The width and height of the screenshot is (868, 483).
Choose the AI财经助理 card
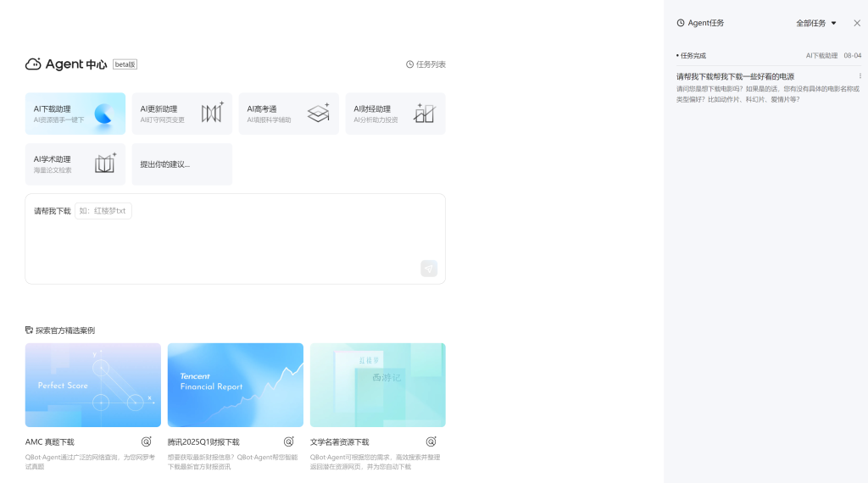(x=395, y=114)
